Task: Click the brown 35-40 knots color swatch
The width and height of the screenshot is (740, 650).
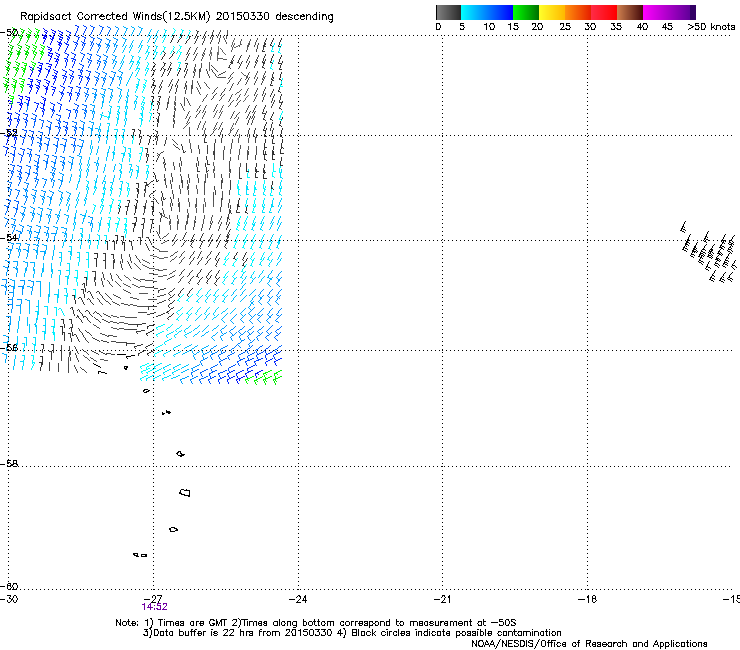Action: click(x=630, y=12)
